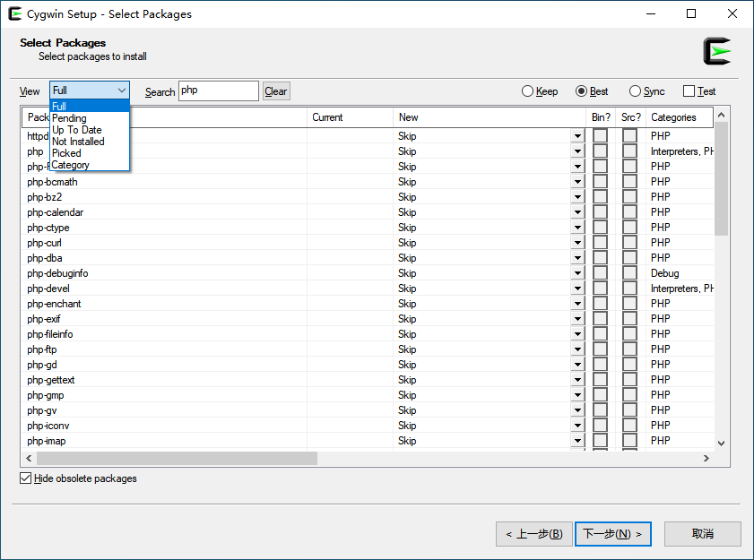
Task: Click the Src? column header
Action: pyautogui.click(x=631, y=117)
